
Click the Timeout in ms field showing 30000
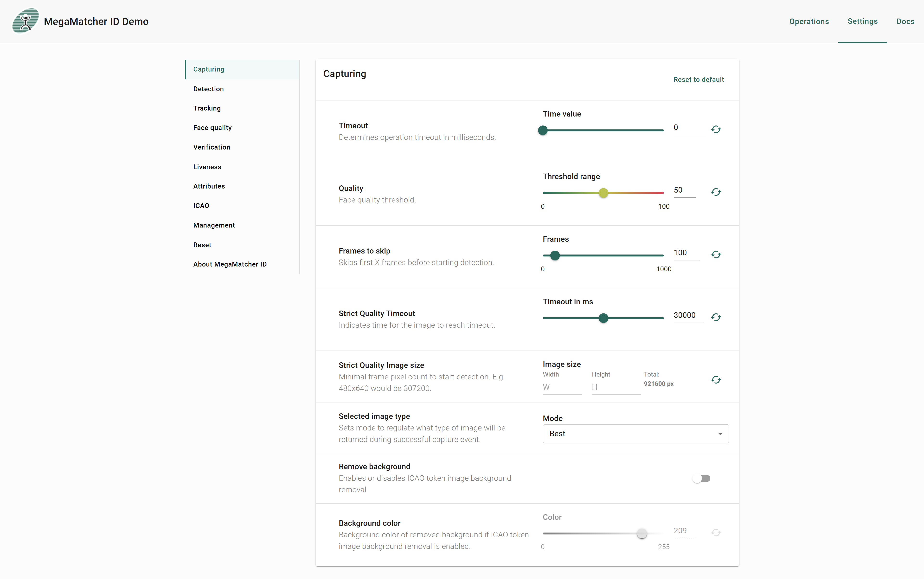tap(688, 316)
